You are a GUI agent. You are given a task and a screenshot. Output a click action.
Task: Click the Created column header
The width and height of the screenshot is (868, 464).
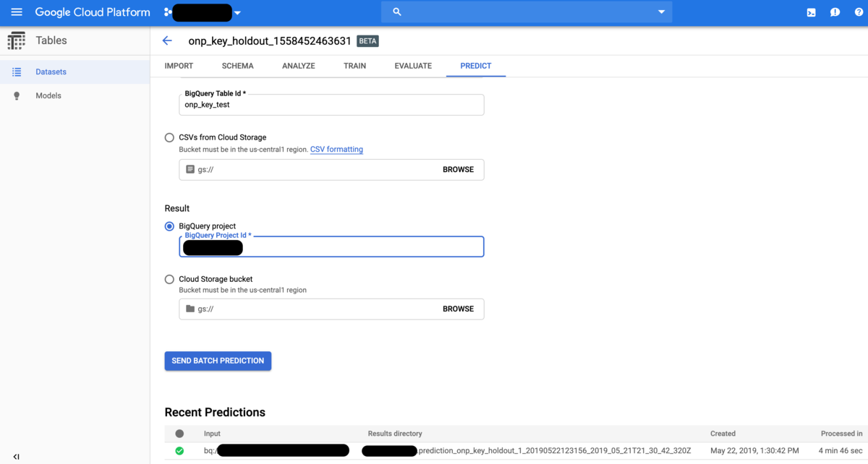723,434
